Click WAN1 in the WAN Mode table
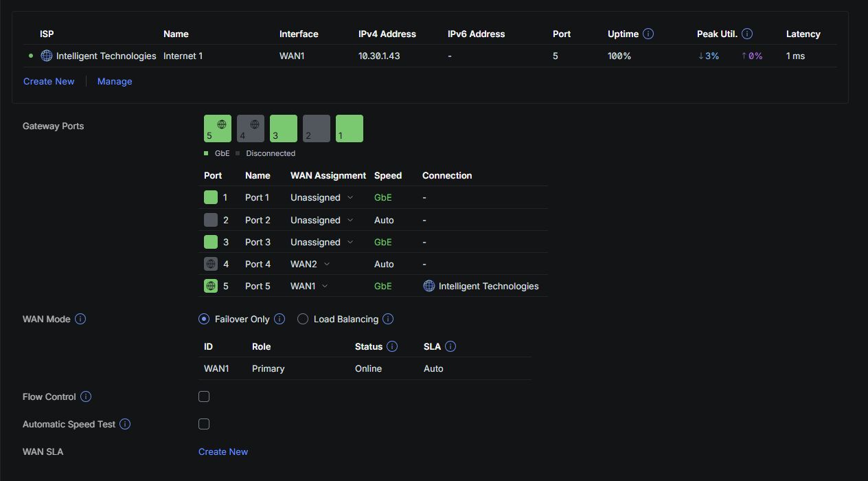 [216, 368]
